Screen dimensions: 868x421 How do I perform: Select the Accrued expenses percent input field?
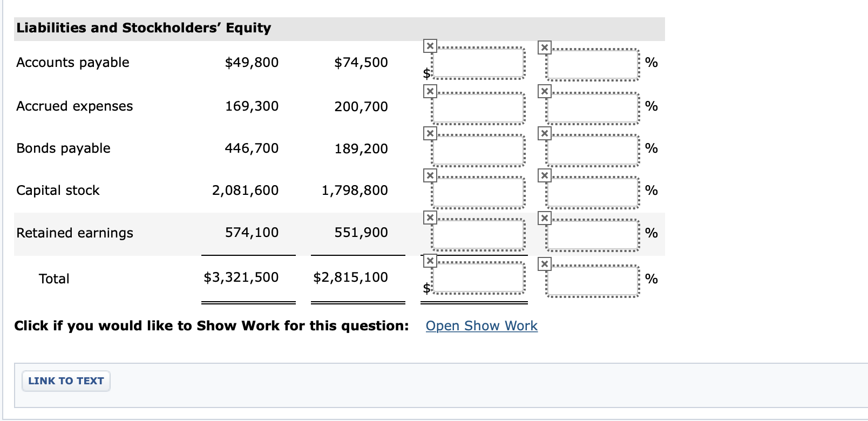(x=592, y=107)
